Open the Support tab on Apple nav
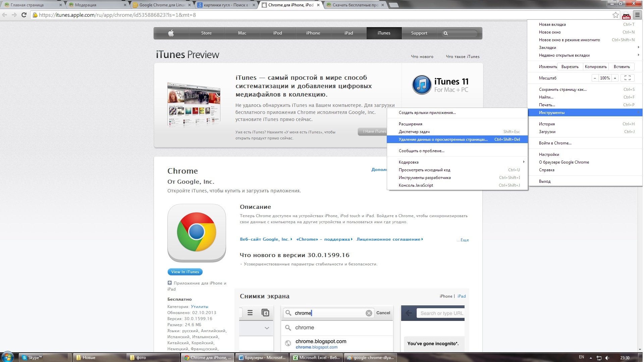 pos(419,33)
